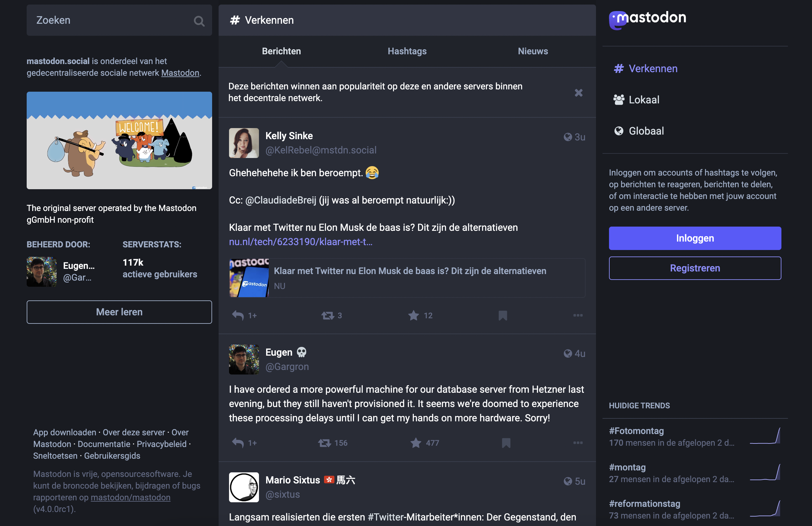Switch to the Hashtags tab
This screenshot has height=526, width=812.
pos(407,51)
